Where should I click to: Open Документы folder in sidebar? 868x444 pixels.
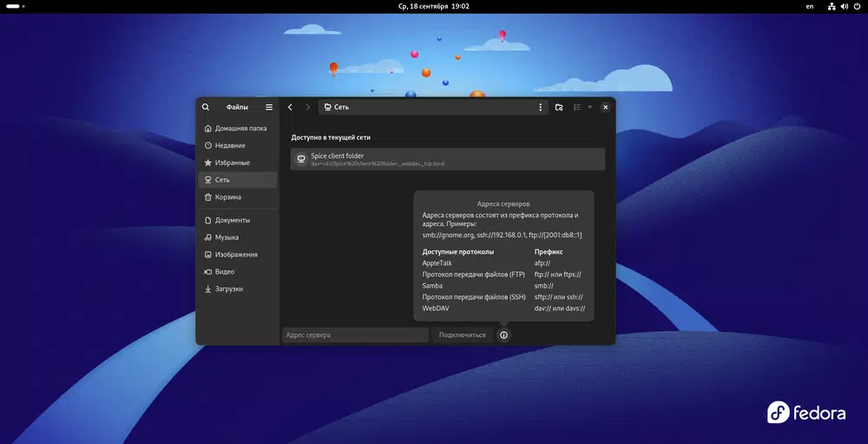point(238,220)
